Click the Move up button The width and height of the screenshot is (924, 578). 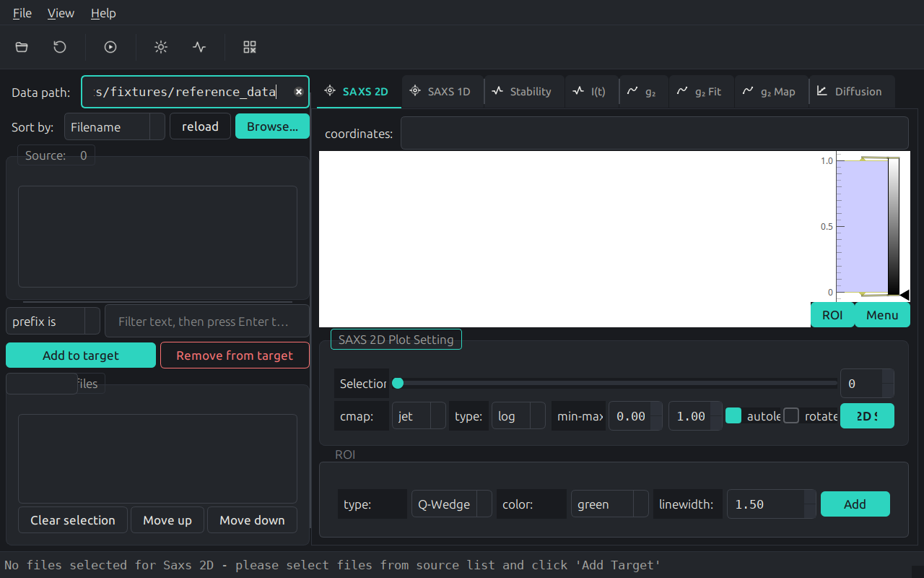coord(167,520)
